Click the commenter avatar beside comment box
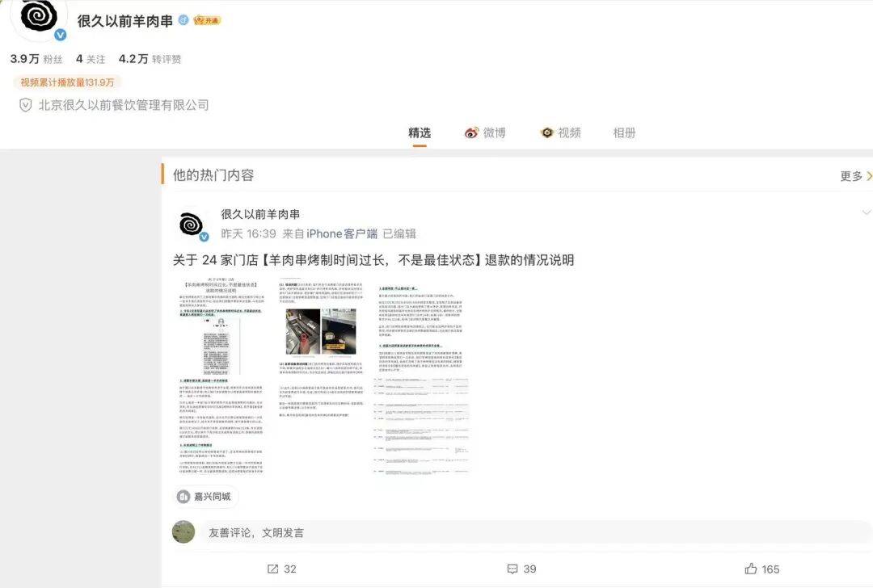 click(183, 531)
